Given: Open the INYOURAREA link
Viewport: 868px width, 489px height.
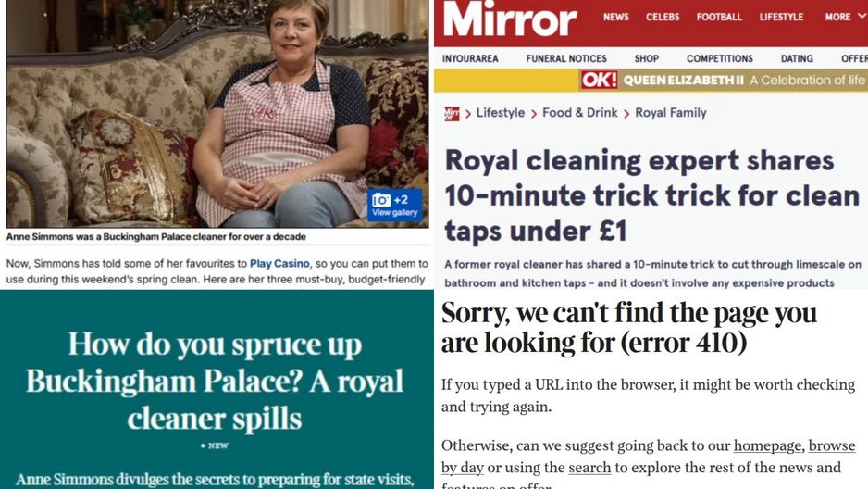Looking at the screenshot, I should point(470,58).
